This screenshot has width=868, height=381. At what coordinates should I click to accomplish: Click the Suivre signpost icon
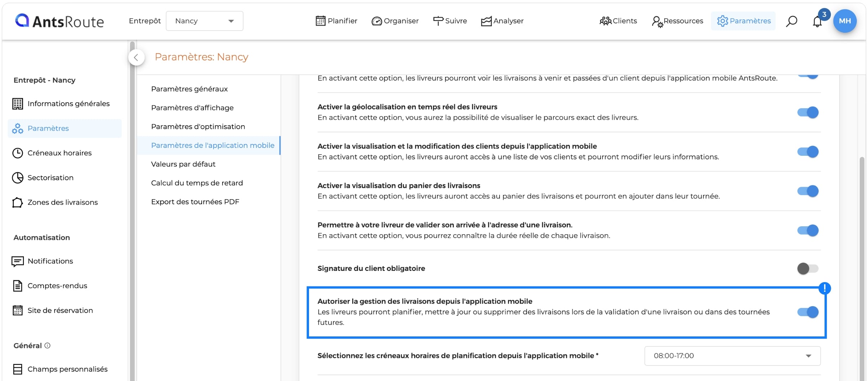pyautogui.click(x=438, y=21)
